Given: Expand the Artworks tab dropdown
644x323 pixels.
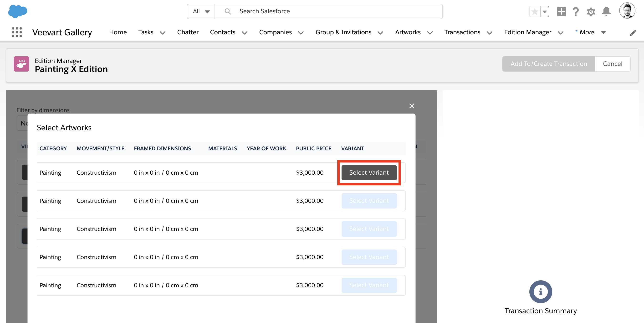Looking at the screenshot, I should pos(430,33).
